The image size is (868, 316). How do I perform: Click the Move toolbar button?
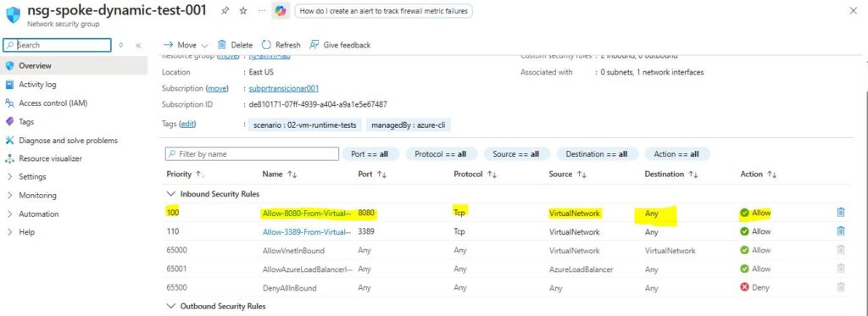pyautogui.click(x=180, y=45)
